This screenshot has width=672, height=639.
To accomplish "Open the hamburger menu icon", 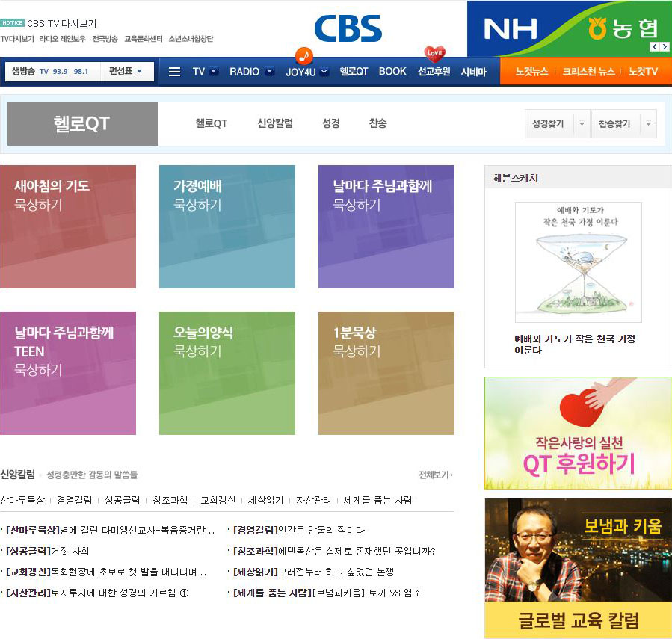I will (174, 72).
